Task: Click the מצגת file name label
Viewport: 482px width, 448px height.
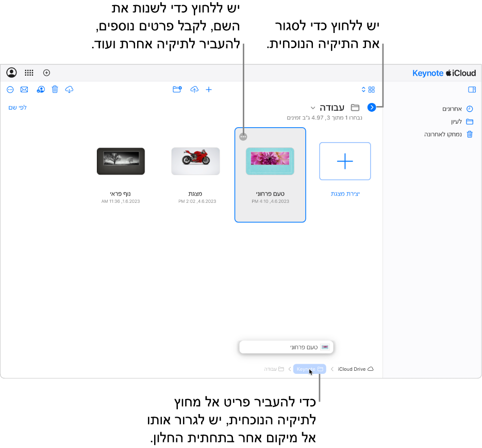Action: [195, 194]
